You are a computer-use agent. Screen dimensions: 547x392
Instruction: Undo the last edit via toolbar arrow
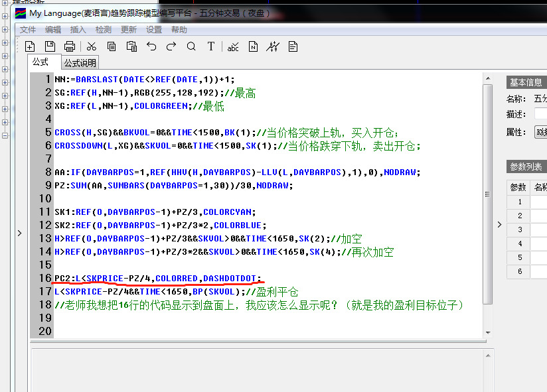pyautogui.click(x=151, y=46)
